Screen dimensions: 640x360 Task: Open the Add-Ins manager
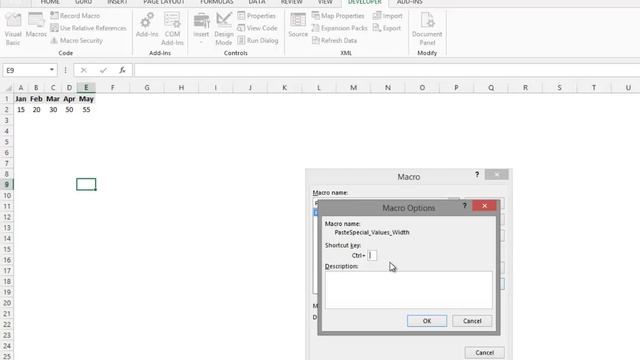click(x=147, y=25)
